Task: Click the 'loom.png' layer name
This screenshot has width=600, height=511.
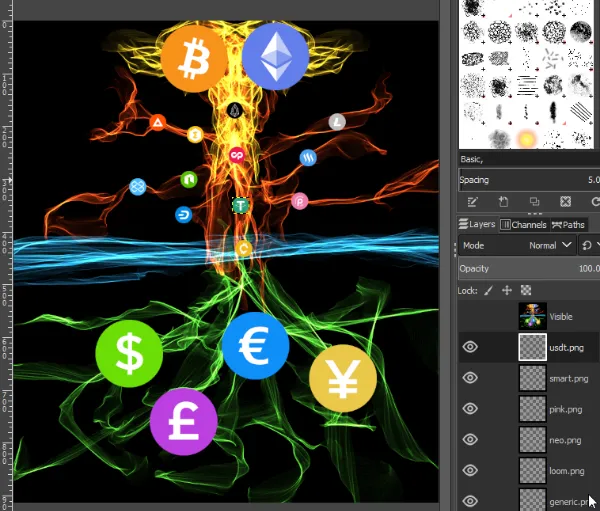Action: click(567, 471)
